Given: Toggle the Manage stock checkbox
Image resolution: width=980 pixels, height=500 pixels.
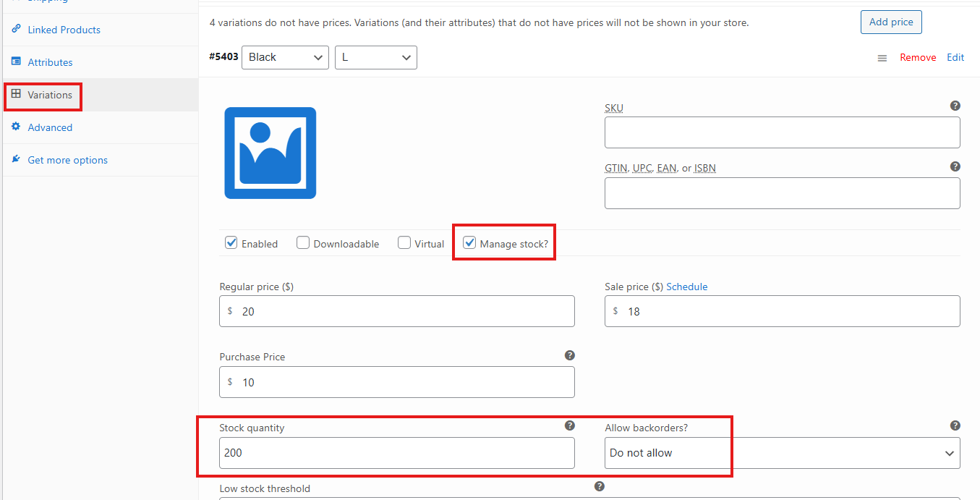Looking at the screenshot, I should click(x=469, y=243).
